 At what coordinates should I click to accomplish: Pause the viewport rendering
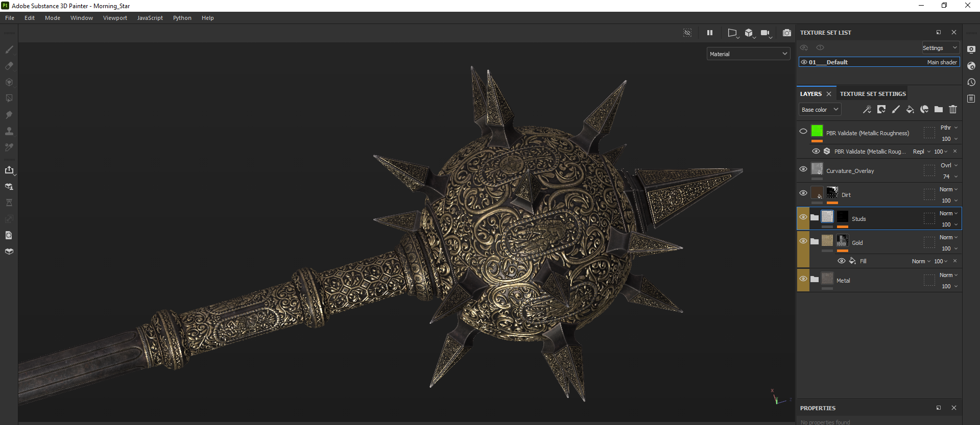click(710, 33)
